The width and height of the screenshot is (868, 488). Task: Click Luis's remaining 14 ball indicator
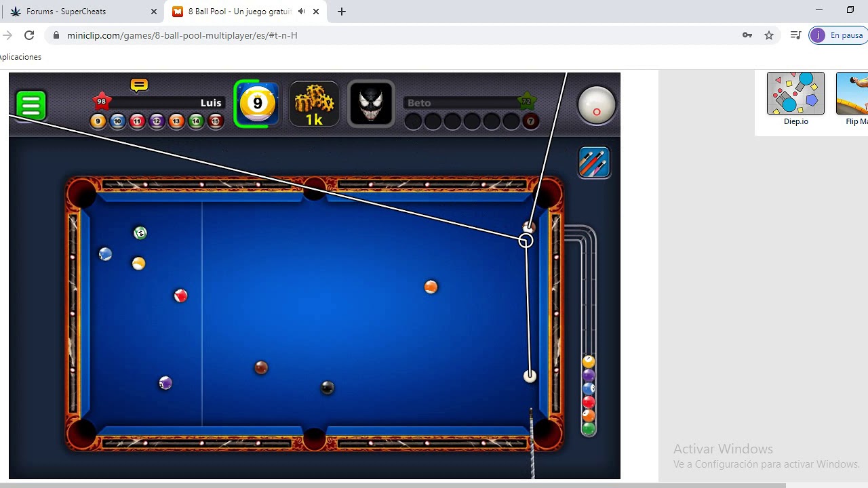coord(197,121)
